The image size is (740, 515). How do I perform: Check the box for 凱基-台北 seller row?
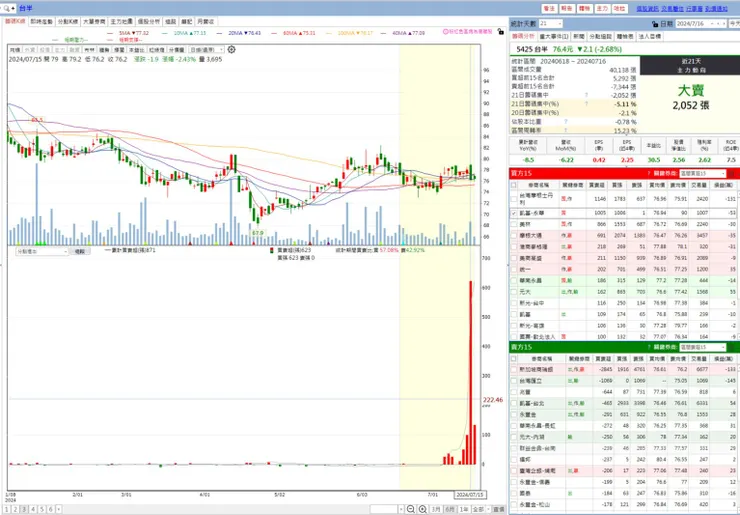[513, 404]
